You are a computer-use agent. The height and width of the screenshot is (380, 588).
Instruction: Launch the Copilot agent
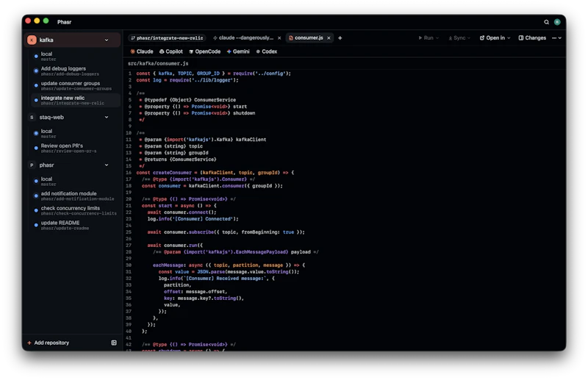click(171, 51)
